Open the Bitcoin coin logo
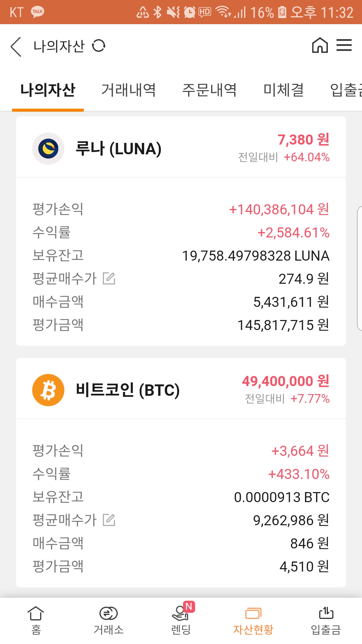The image size is (362, 644). click(x=48, y=390)
